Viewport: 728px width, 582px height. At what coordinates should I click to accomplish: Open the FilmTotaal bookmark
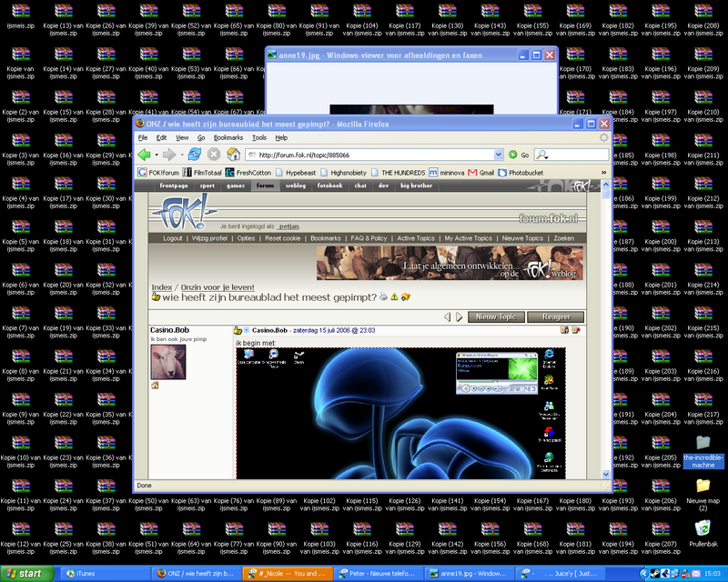coord(202,173)
